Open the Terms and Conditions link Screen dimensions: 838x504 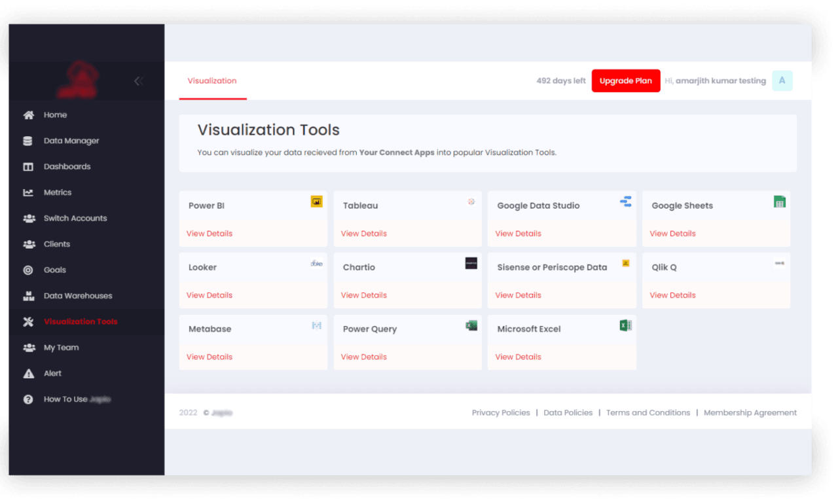648,413
